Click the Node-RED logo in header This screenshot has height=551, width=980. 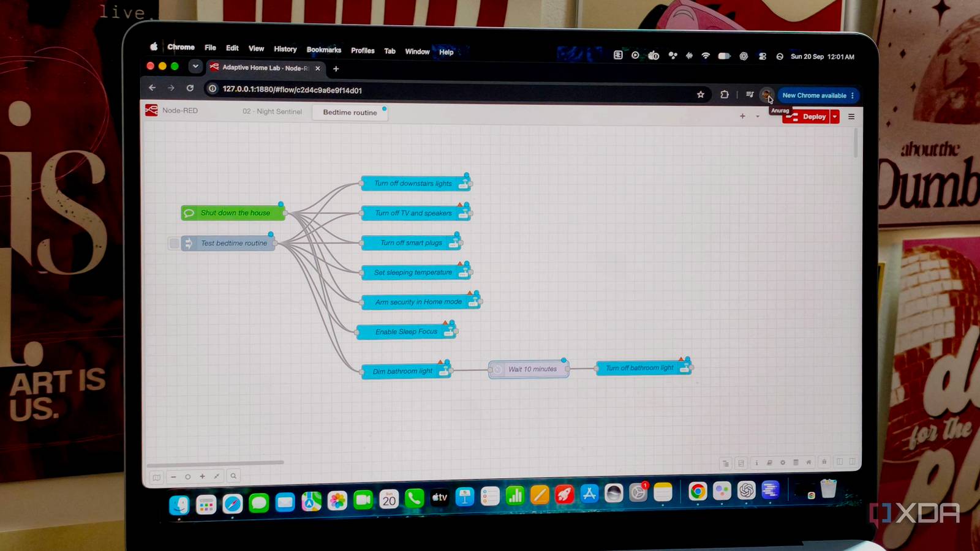pos(151,110)
